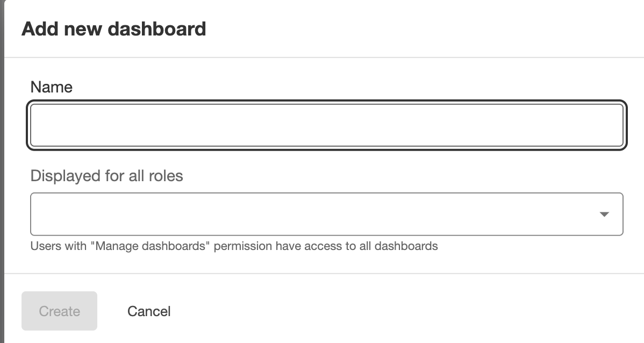Click the dropdown caret arrow in roles field
Viewport: 644px width, 343px height.
[604, 214]
